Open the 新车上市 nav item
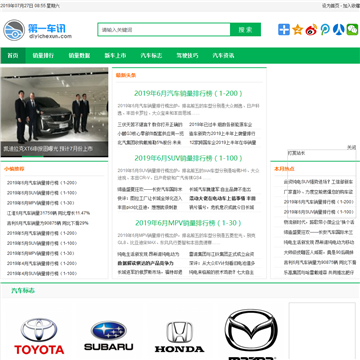Screen dimensions: 360x360 pos(115,56)
